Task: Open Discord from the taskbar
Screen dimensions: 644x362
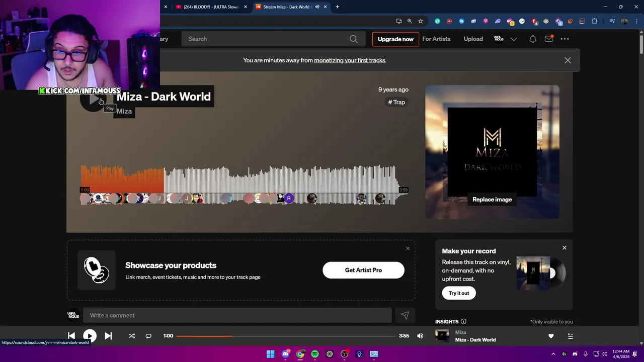Action: [x=285, y=354]
